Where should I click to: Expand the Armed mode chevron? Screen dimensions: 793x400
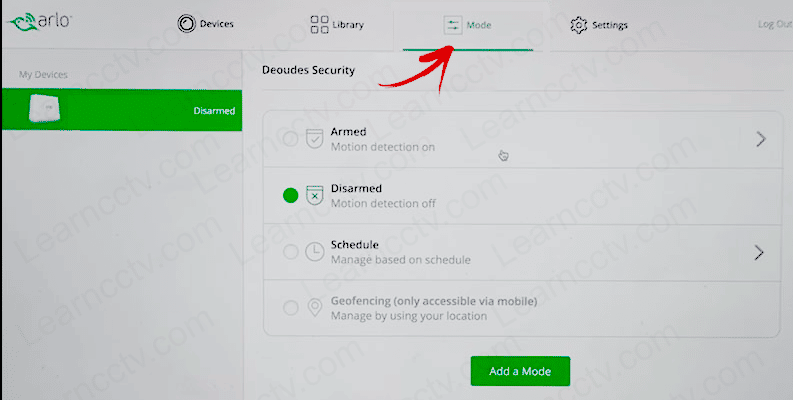pos(760,139)
